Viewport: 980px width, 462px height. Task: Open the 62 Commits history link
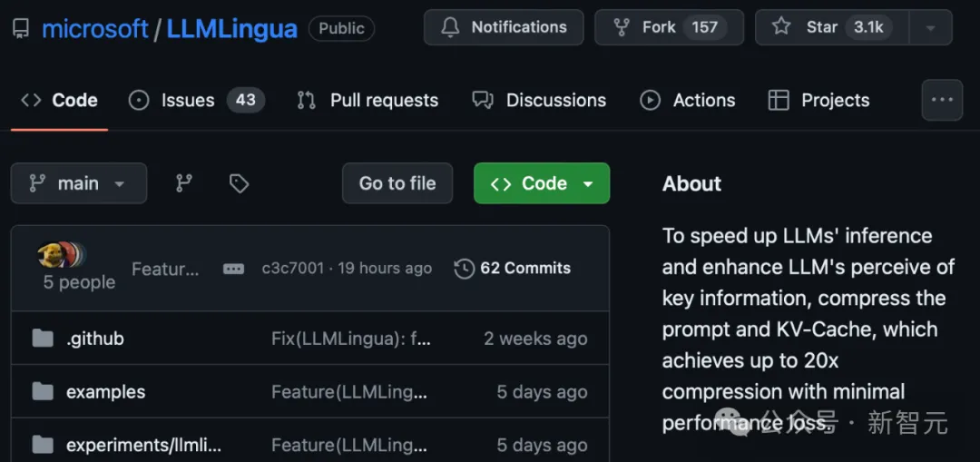(x=513, y=269)
